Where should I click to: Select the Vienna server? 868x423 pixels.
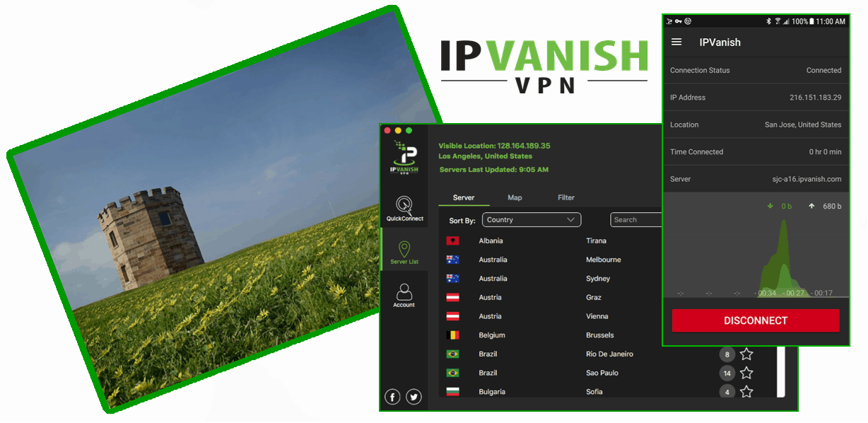pos(597,316)
